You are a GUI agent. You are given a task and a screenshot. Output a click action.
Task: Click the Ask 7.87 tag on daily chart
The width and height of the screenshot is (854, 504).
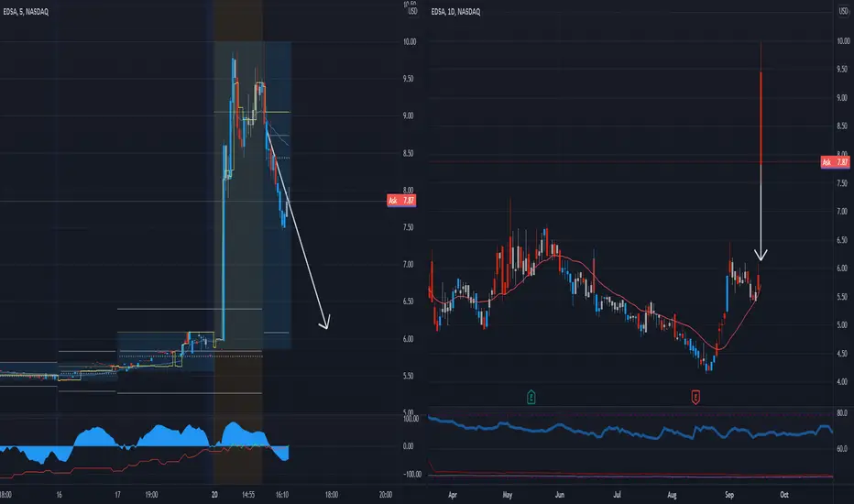(836, 162)
